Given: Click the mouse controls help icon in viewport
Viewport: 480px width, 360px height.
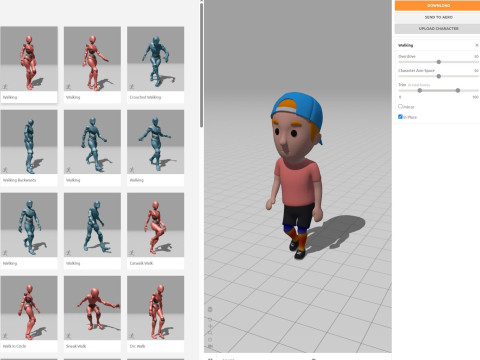Looking at the screenshot, I should pyautogui.click(x=210, y=309).
